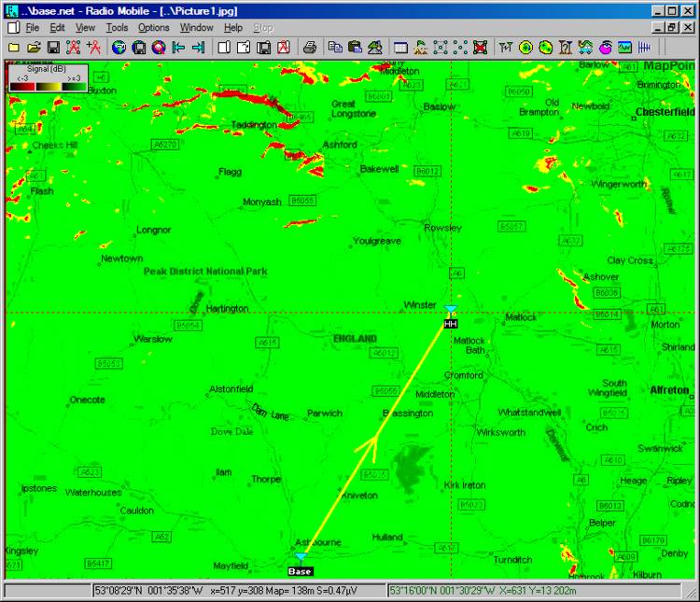The image size is (700, 602).
Task: Click the Paste clipboard icon
Action: point(355,48)
